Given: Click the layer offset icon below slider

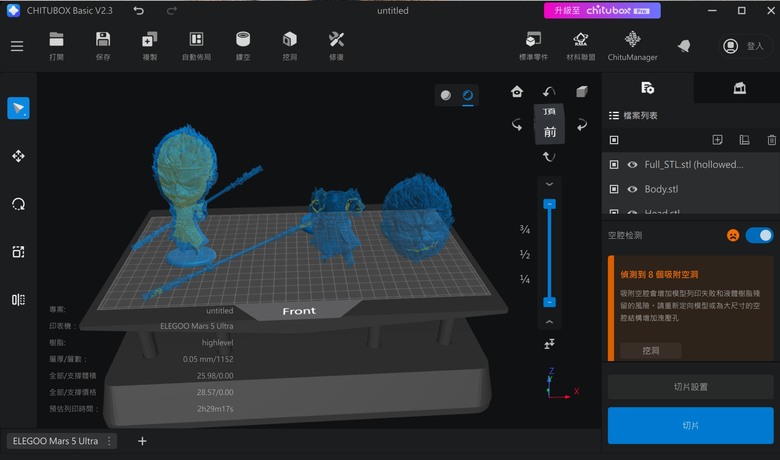Looking at the screenshot, I should (x=549, y=344).
